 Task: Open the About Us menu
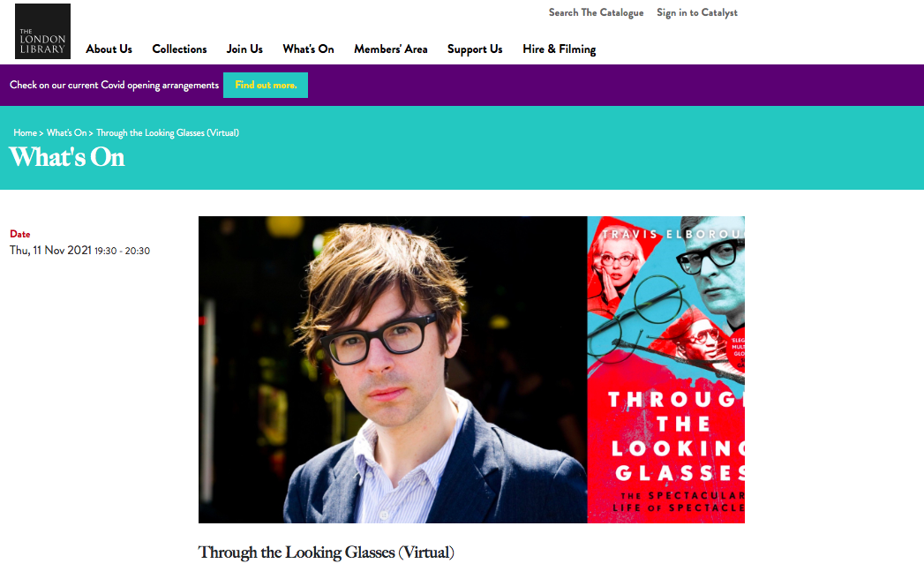click(x=109, y=49)
